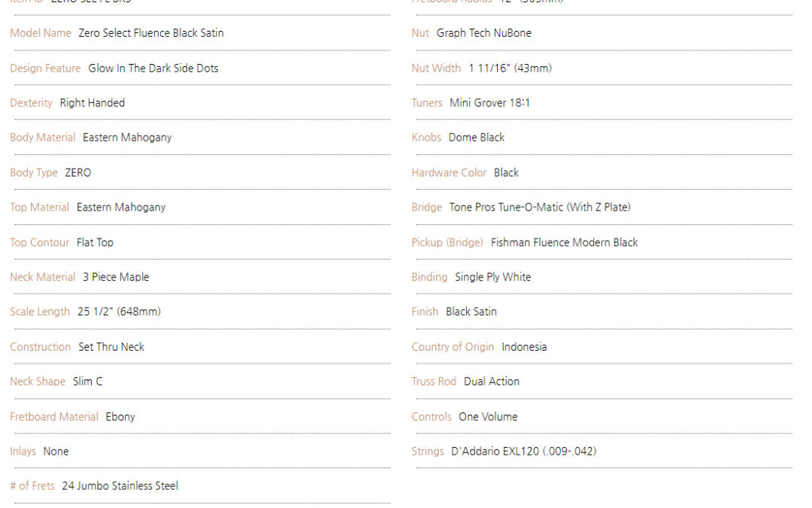Click the 24 Jumbo Stainless Steel frets value

[x=120, y=486]
